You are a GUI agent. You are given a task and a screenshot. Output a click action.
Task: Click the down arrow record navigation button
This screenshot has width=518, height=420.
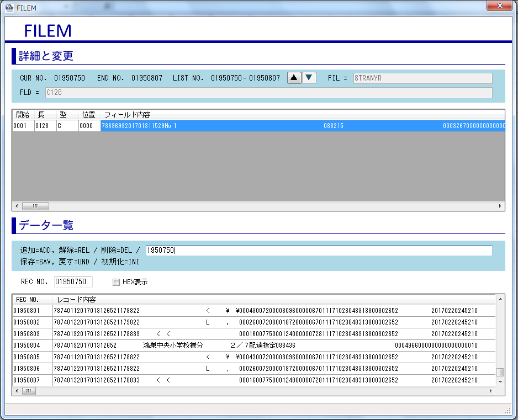pos(309,78)
